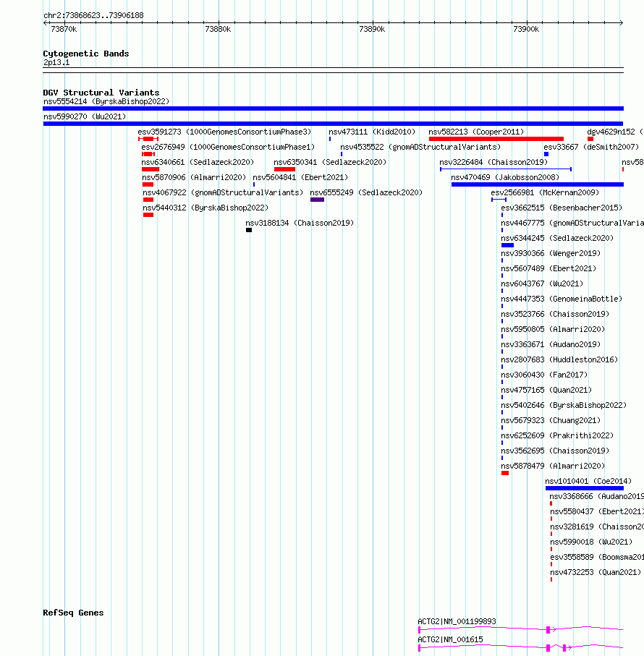Screen dimensions: 644x656
Task: Click the ACTG2|NM_001199893 transcript label
Action: [x=457, y=621]
